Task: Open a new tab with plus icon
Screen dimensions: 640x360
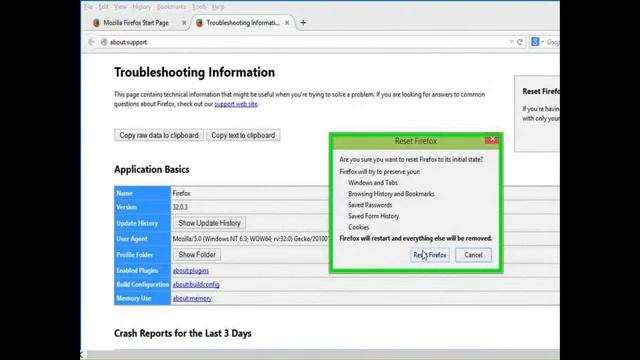Action: click(303, 23)
